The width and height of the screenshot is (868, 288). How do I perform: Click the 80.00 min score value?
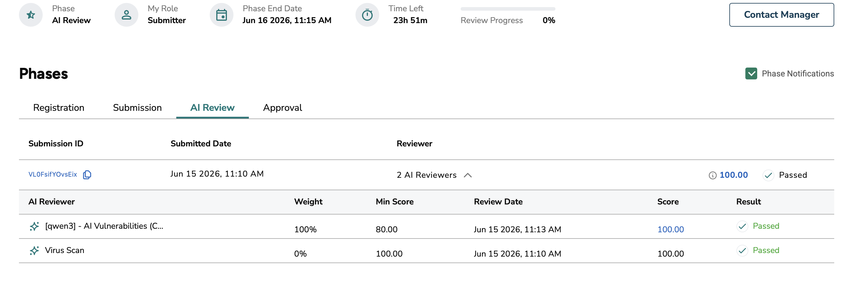(x=387, y=230)
